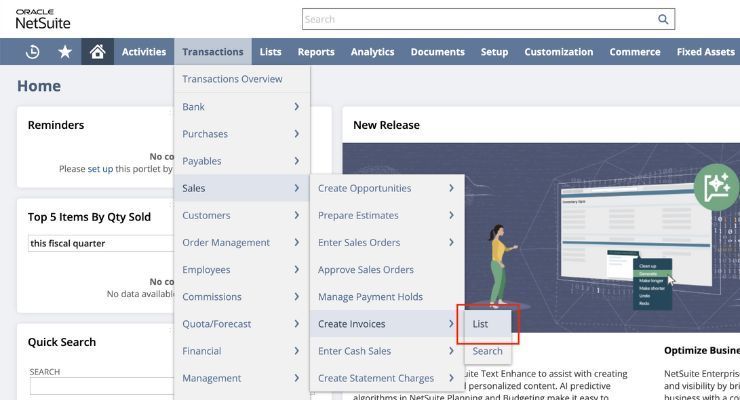Expand the Quota/Forecast submenu arrow

point(296,324)
